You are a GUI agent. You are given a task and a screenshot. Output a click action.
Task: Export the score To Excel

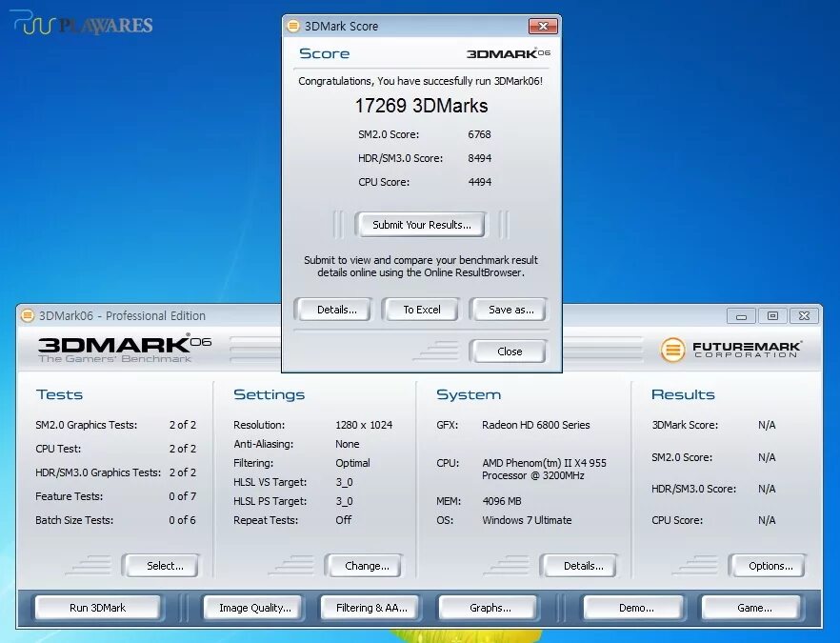click(421, 309)
